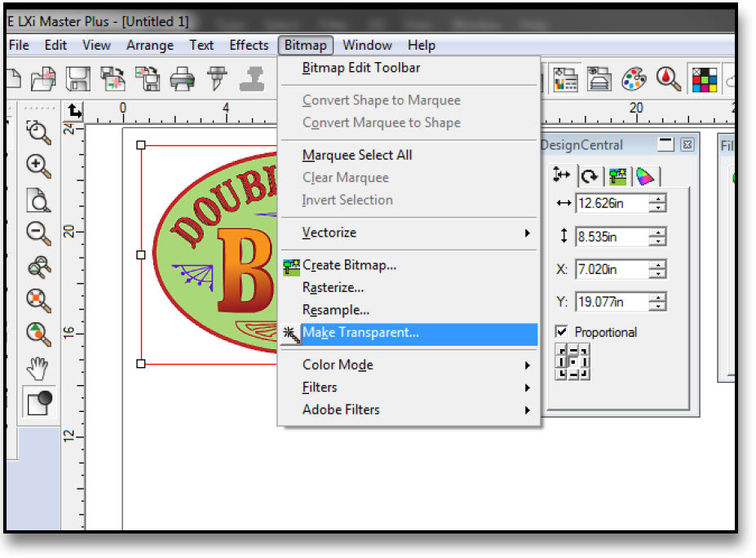
Task: Close the DesignCentral panel
Action: coord(687,144)
